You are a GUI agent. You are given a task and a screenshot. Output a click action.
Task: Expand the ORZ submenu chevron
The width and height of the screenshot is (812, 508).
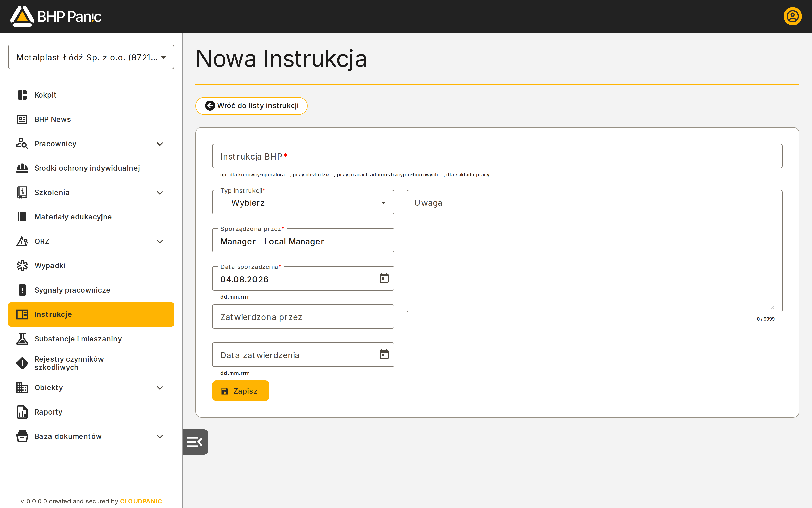pos(160,241)
